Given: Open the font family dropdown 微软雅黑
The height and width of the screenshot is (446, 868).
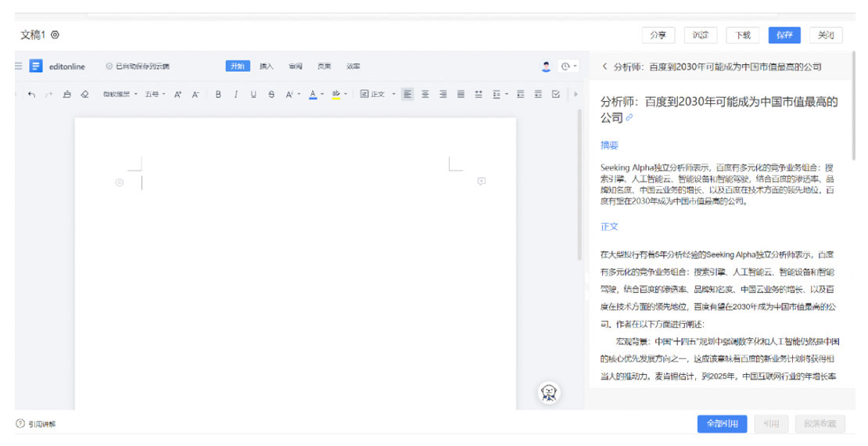Looking at the screenshot, I should (120, 95).
